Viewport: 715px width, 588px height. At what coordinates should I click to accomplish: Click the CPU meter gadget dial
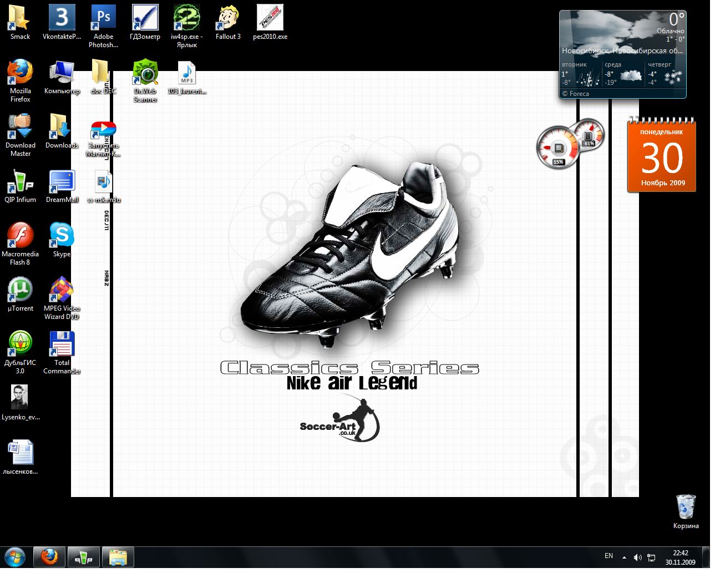557,148
